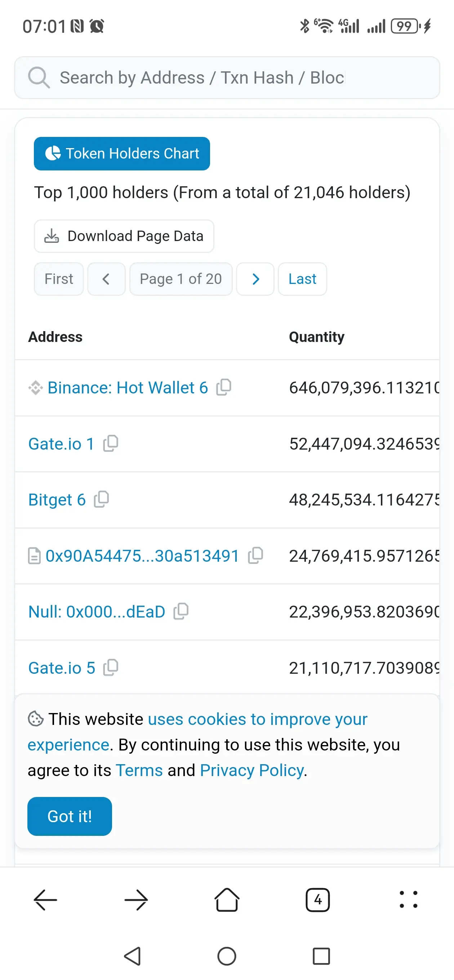Copy Null: 0x000...dEaD address
The width and height of the screenshot is (454, 980).
[181, 611]
